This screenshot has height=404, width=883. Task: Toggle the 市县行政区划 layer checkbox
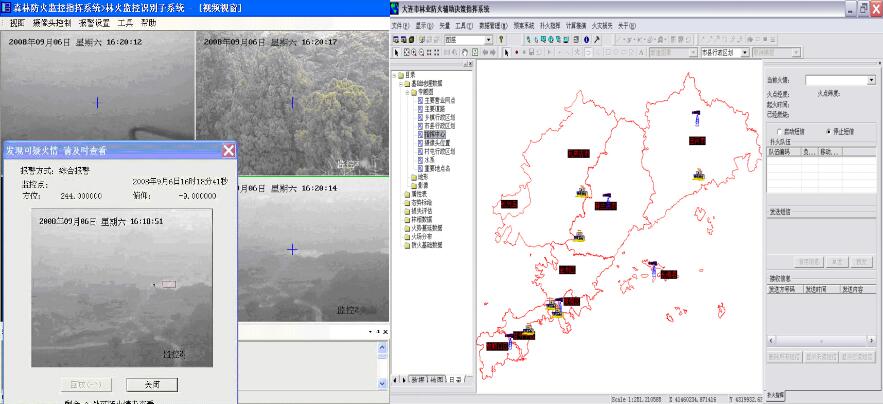(x=421, y=113)
